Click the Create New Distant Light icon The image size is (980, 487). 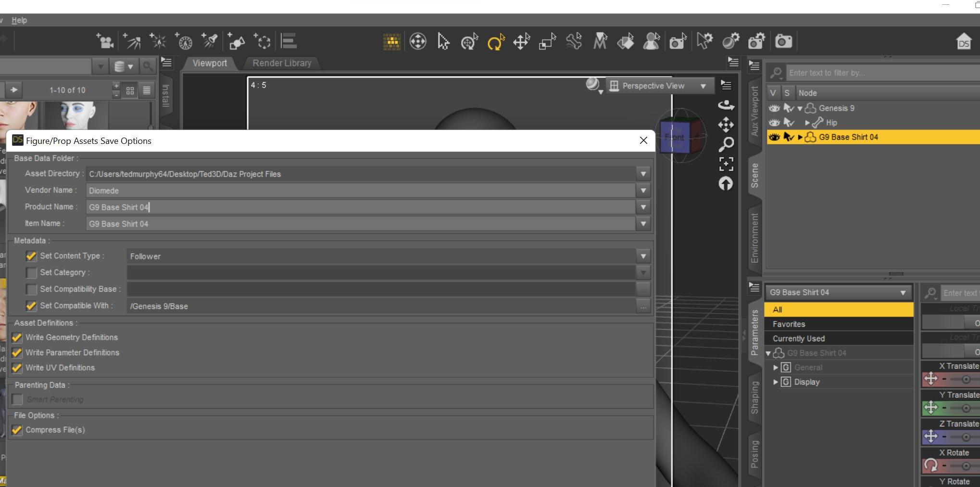pyautogui.click(x=132, y=41)
